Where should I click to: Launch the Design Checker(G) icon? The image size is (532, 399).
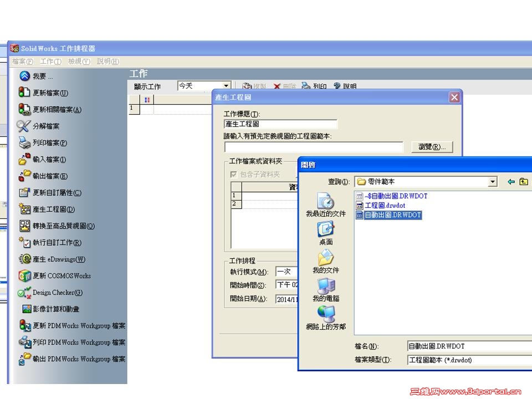[x=24, y=293]
